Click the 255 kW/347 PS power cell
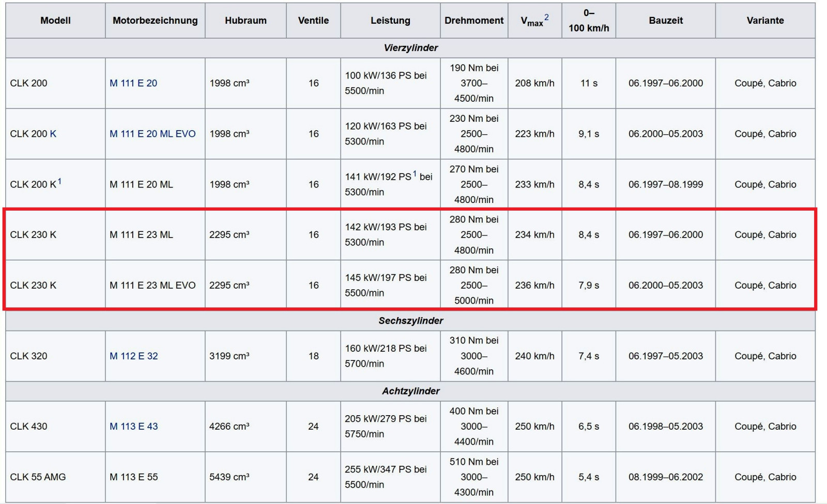 pos(390,477)
